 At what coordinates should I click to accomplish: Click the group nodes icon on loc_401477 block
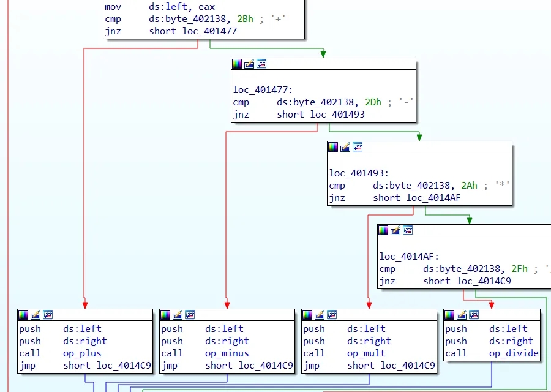coord(261,64)
